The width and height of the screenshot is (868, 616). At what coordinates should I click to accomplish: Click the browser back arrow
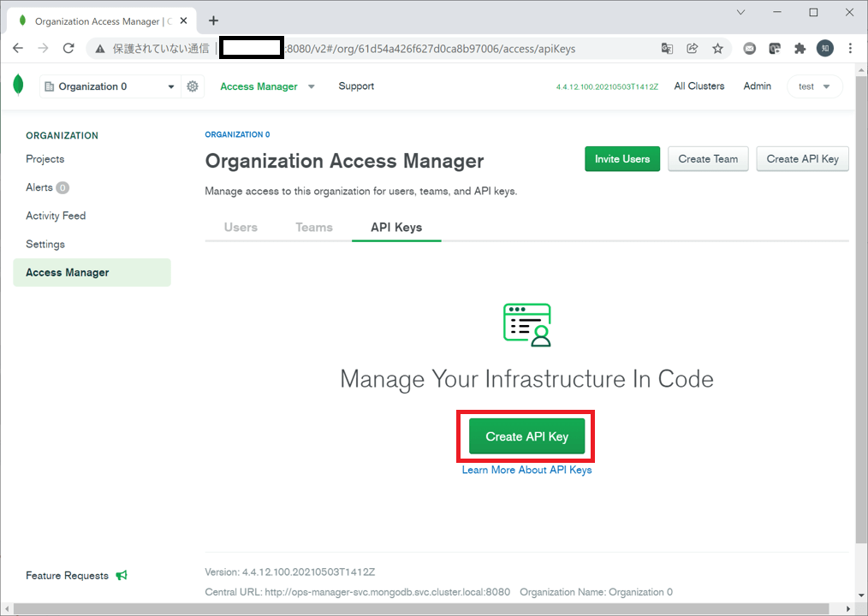[17, 49]
